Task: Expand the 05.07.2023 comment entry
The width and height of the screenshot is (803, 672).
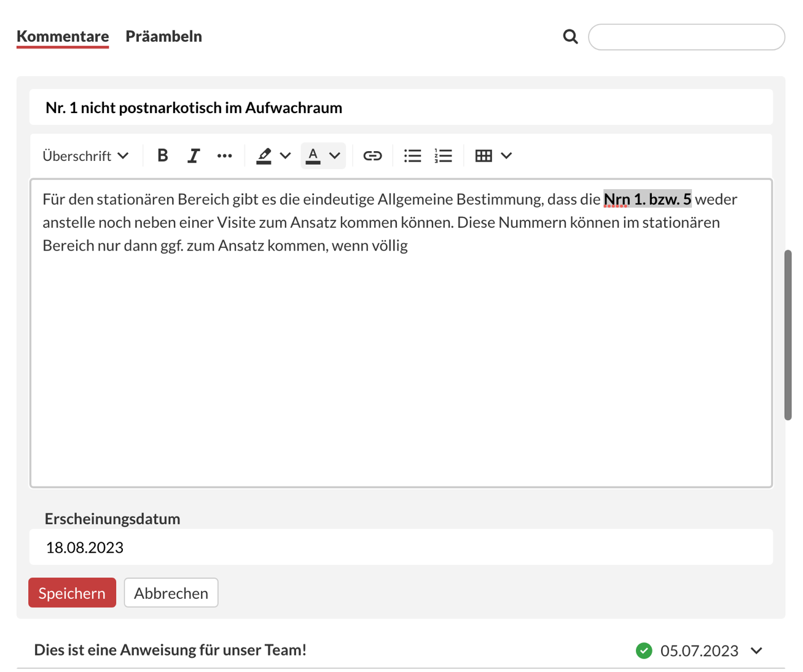Action: 756,651
